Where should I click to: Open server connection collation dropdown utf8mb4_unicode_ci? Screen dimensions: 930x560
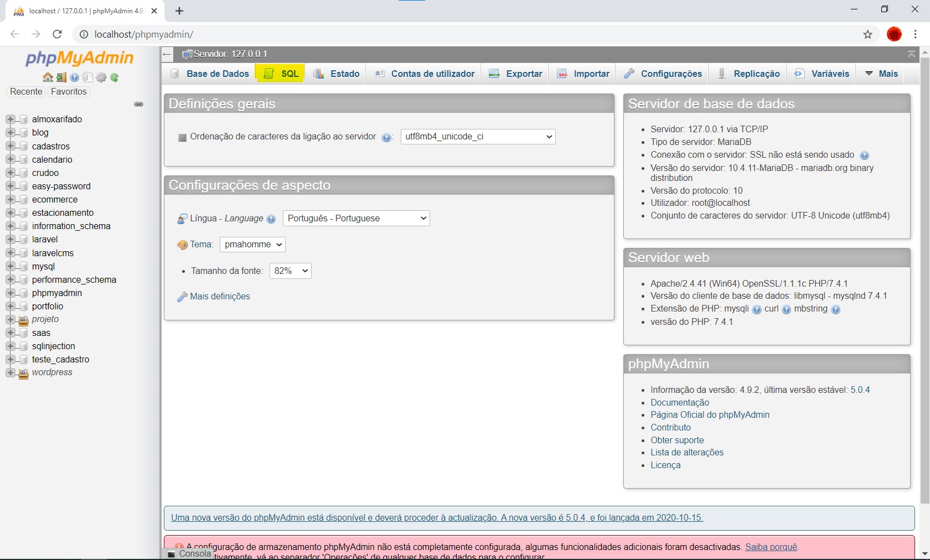[x=478, y=137]
